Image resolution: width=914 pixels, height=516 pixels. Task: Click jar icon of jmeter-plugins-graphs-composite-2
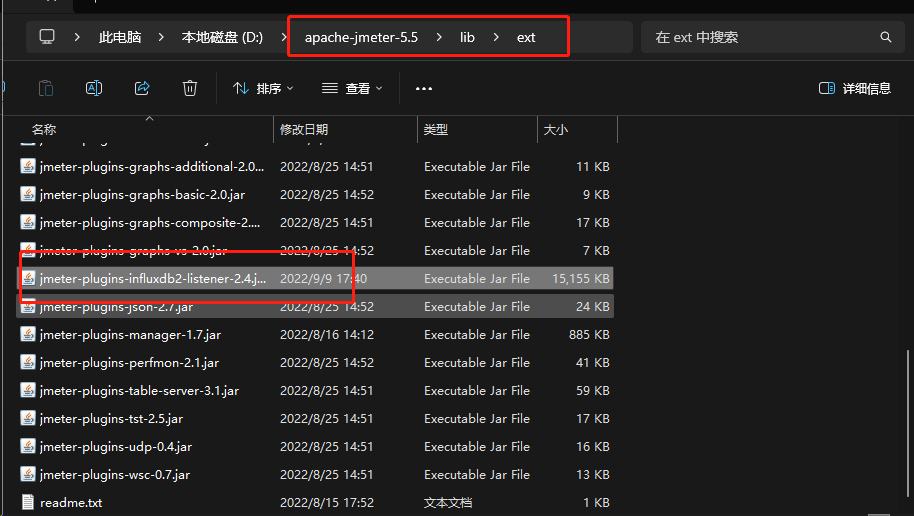click(27, 222)
